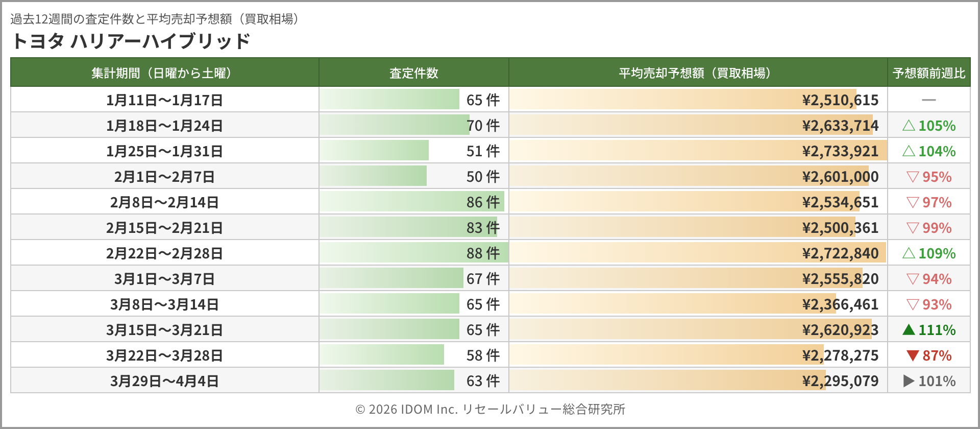Select the 1月11日〜1月17日 period cell
The height and width of the screenshot is (429, 980).
164,100
